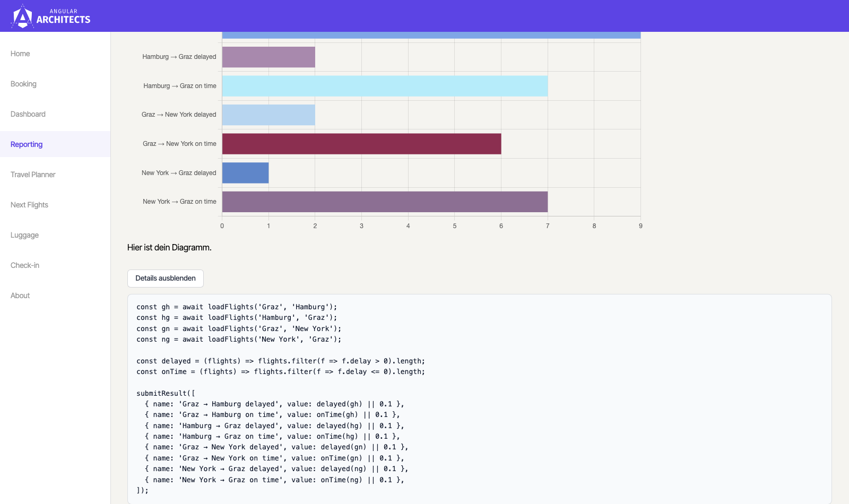Click the 'const delayed =' code line
The height and width of the screenshot is (504, 849).
281,361
